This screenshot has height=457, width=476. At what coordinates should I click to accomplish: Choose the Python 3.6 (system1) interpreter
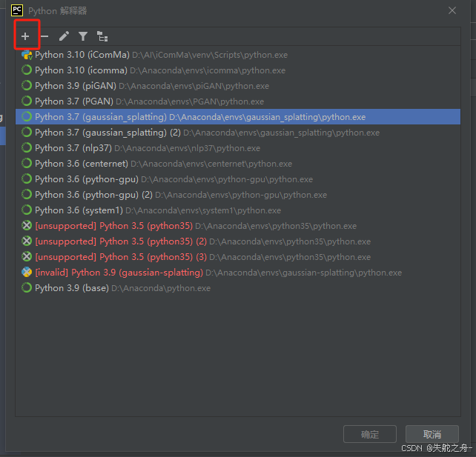pyautogui.click(x=238, y=210)
